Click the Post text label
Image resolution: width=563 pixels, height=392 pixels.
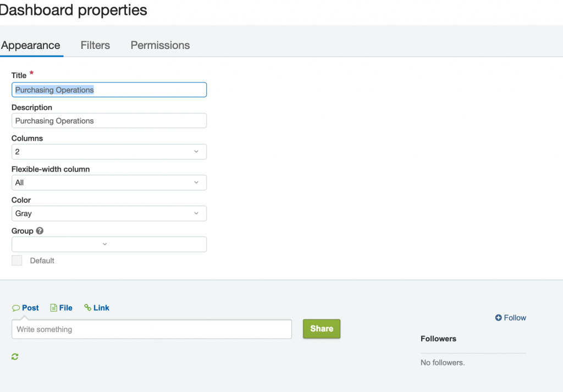[x=30, y=308]
